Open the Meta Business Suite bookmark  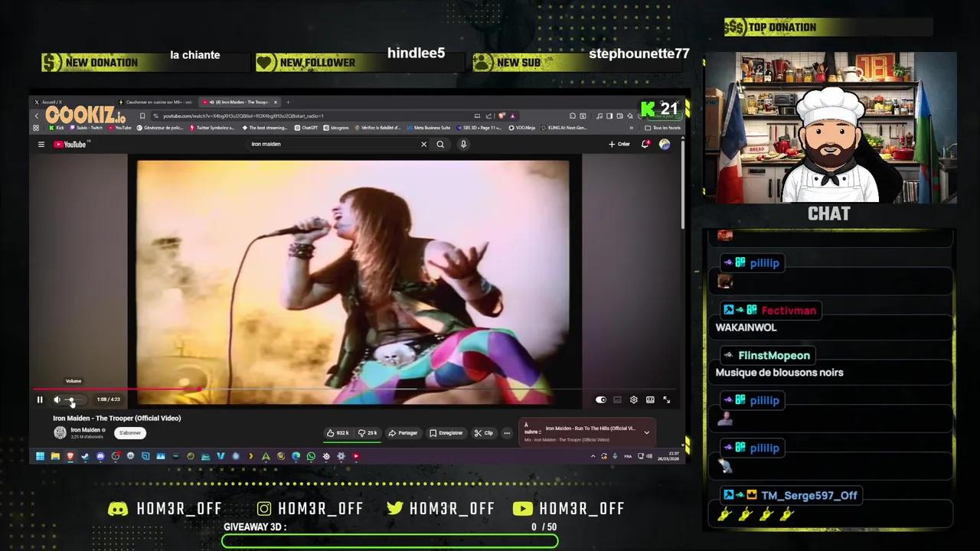[430, 128]
